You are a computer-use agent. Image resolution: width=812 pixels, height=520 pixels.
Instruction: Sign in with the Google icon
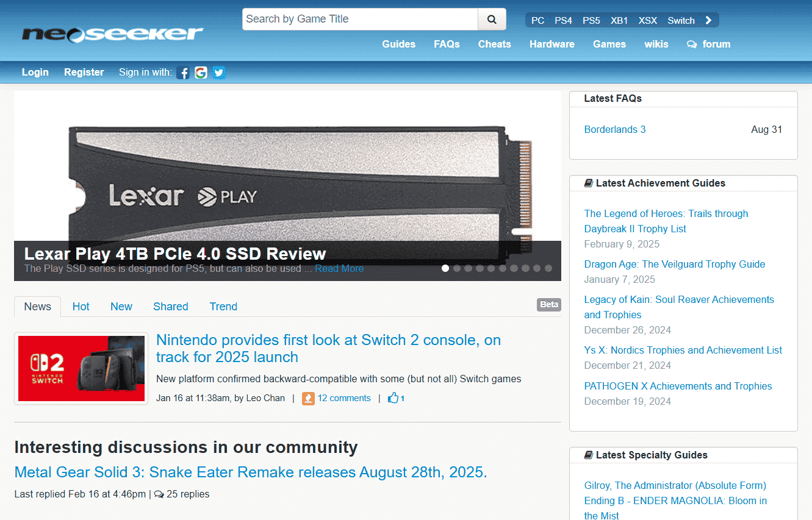point(201,73)
